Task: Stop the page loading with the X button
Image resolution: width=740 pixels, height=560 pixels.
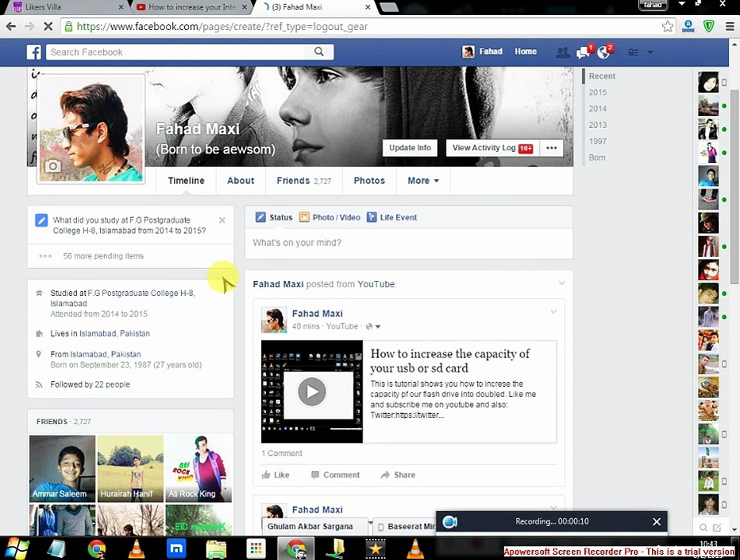Action: 48,26
